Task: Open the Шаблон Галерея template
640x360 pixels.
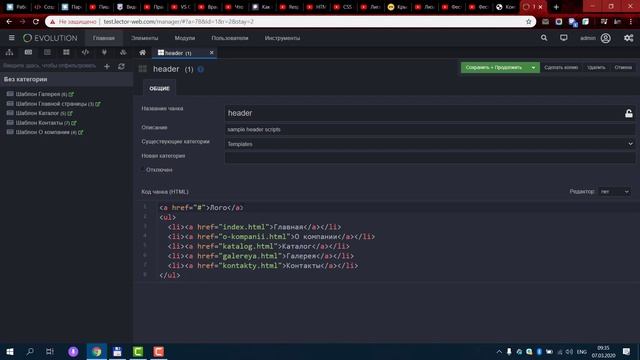Action: coord(38,94)
